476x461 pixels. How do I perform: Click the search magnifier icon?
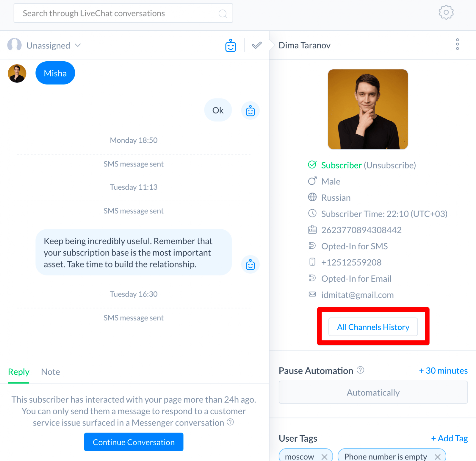pos(223,13)
